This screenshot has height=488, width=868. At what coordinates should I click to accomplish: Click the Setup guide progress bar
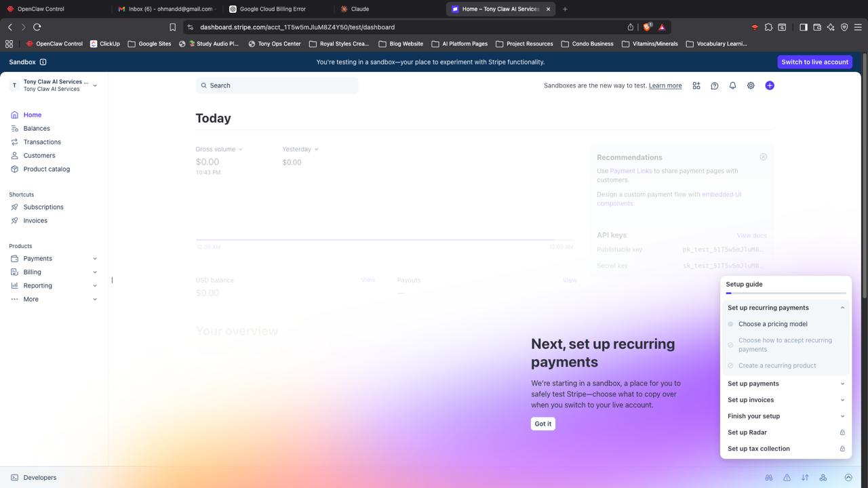point(785,293)
